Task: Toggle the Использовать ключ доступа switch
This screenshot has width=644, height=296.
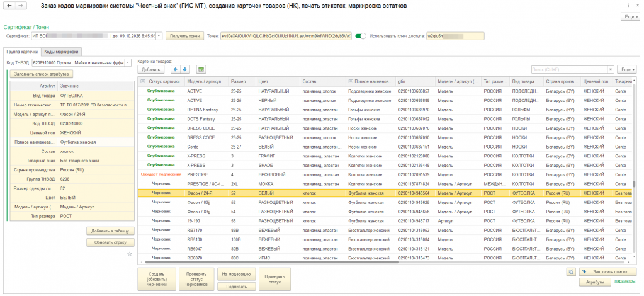Action: 361,36
